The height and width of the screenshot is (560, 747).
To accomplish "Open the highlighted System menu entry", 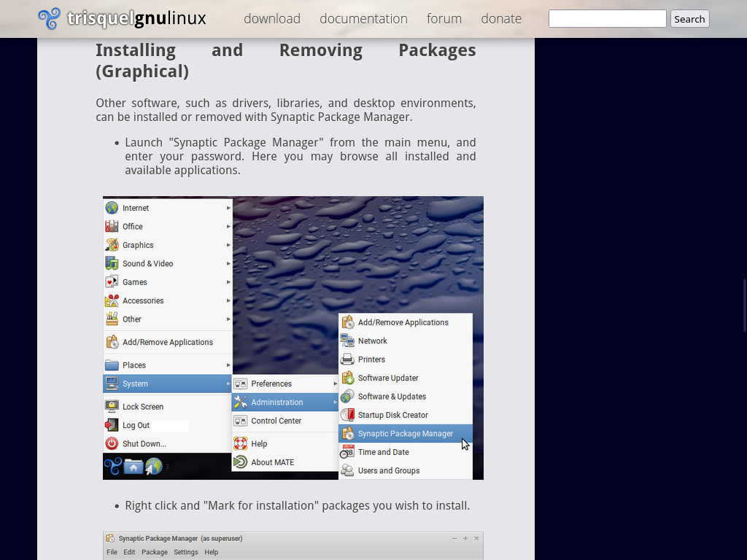I will [168, 384].
